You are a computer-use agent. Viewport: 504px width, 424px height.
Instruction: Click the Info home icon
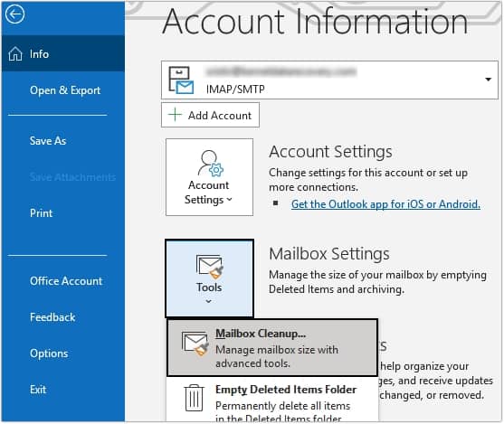pos(15,53)
